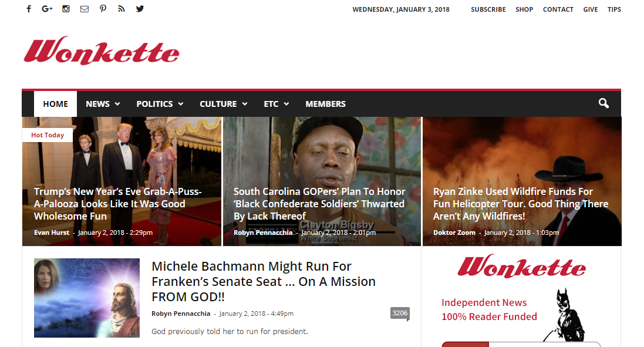Click the Bachmann and Jesus thumbnail
This screenshot has width=644, height=347.
(x=87, y=298)
